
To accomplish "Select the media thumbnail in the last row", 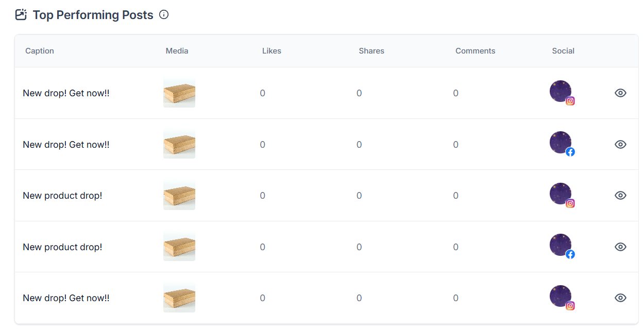I will (179, 298).
